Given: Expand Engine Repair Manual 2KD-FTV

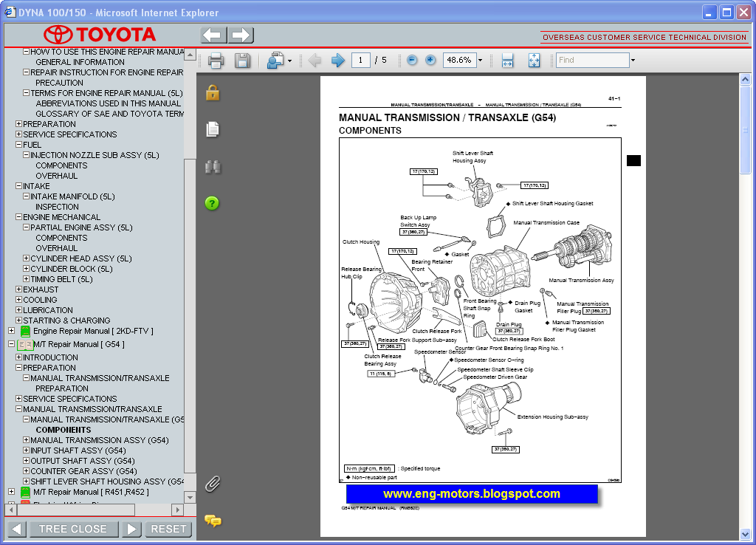Looking at the screenshot, I should click(11, 331).
